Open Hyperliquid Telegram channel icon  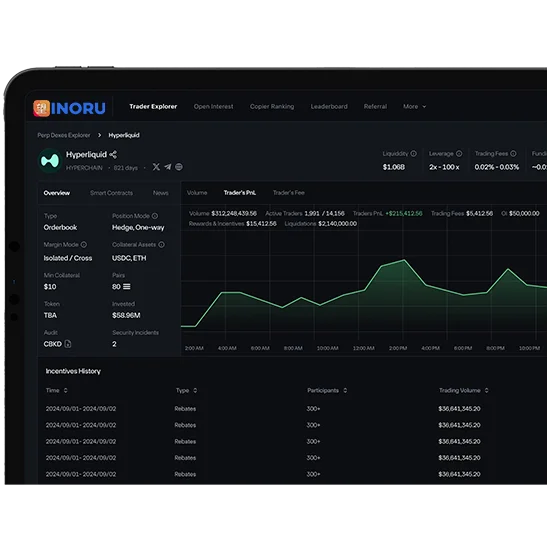[x=168, y=167]
